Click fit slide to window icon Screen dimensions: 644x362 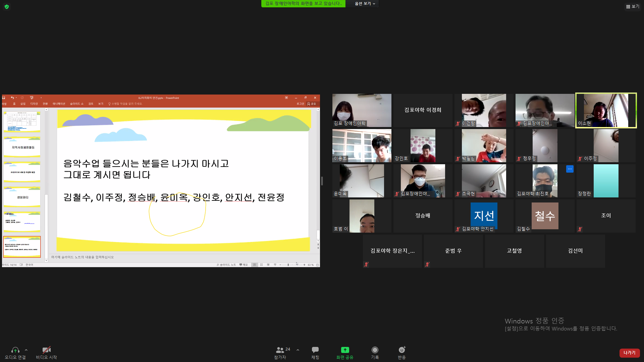pyautogui.click(x=317, y=265)
